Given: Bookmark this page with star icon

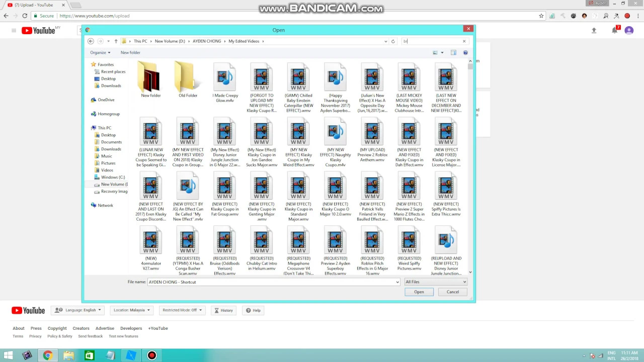Looking at the screenshot, I should pyautogui.click(x=541, y=16).
